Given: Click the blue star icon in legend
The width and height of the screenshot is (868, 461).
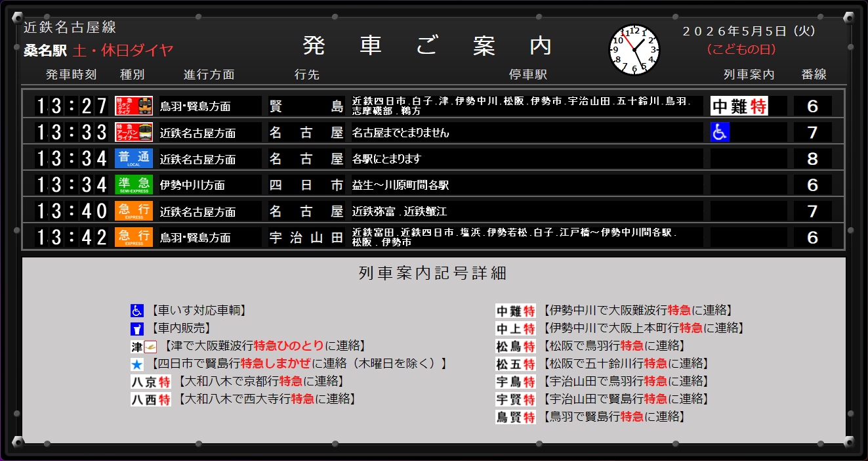Looking at the screenshot, I should pyautogui.click(x=136, y=364).
